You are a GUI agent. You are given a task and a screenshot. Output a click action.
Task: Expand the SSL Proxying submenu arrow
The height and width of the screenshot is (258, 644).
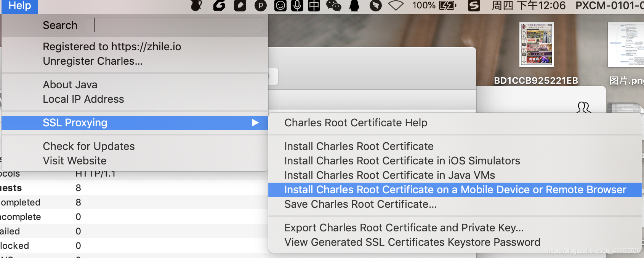click(x=255, y=123)
